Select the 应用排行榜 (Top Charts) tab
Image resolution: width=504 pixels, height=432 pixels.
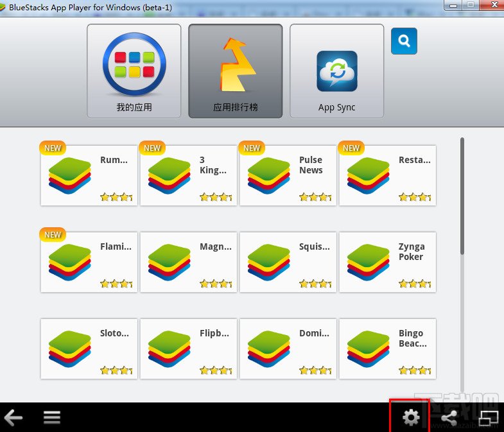[235, 71]
